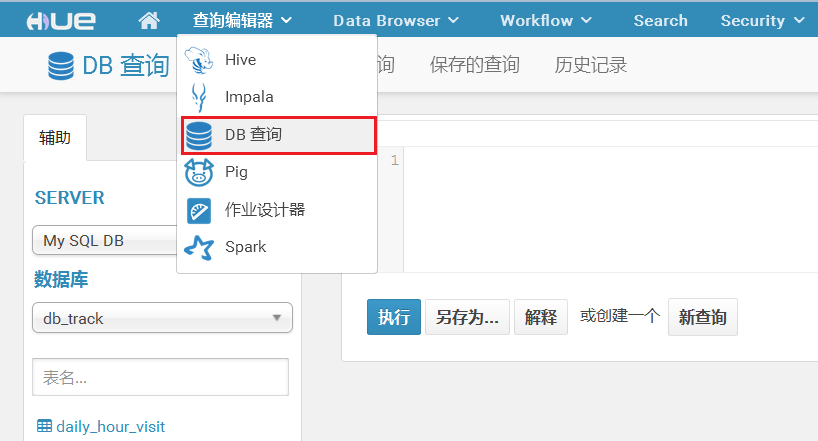Click the 或创建一个 text

click(619, 316)
